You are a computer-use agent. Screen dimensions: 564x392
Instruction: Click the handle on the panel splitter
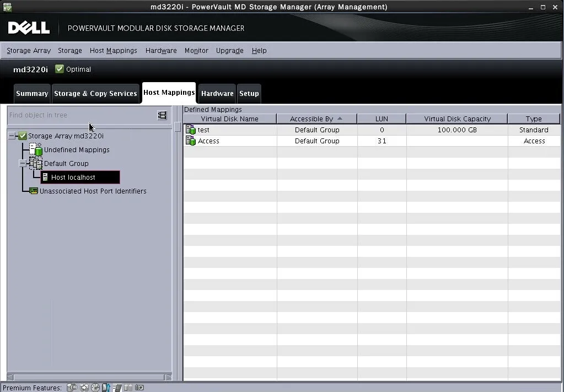(x=178, y=127)
